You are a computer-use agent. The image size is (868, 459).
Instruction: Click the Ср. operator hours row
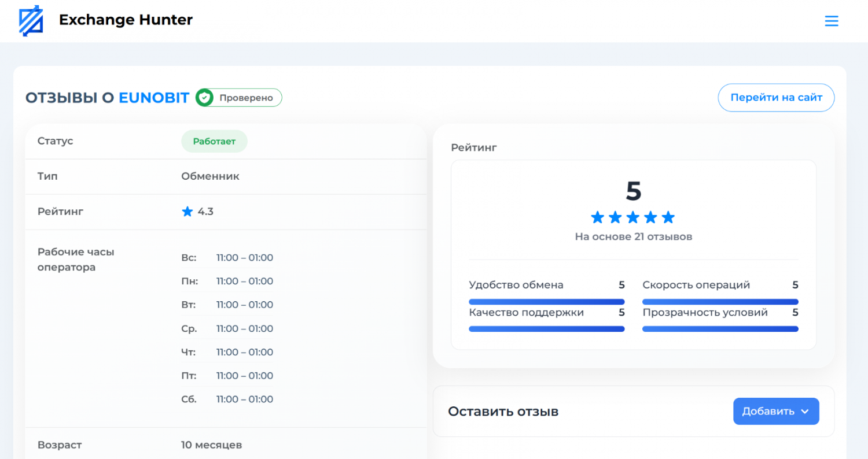click(227, 328)
